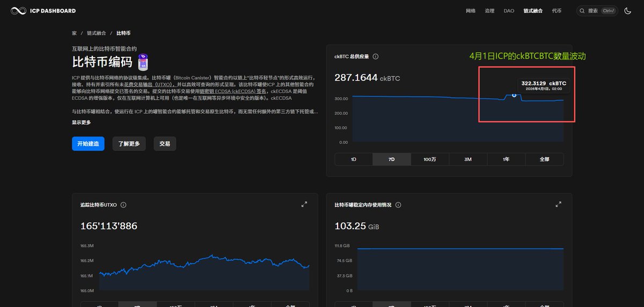
Task: Open the DAO menu
Action: [509, 11]
